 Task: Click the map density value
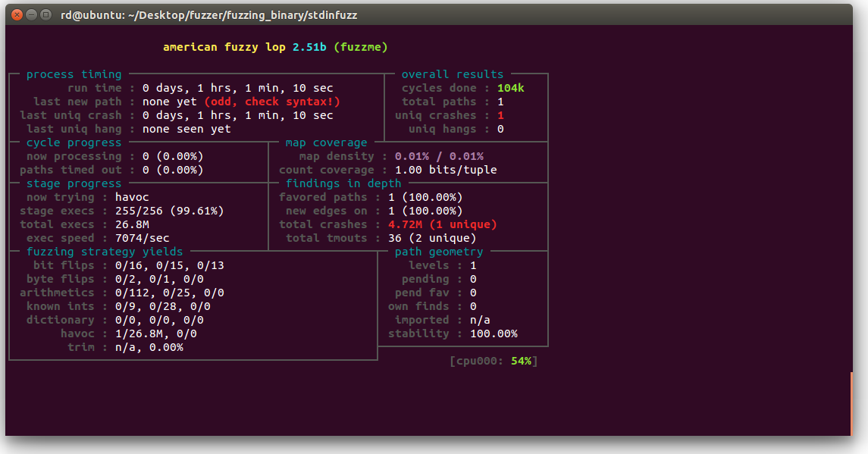click(439, 156)
